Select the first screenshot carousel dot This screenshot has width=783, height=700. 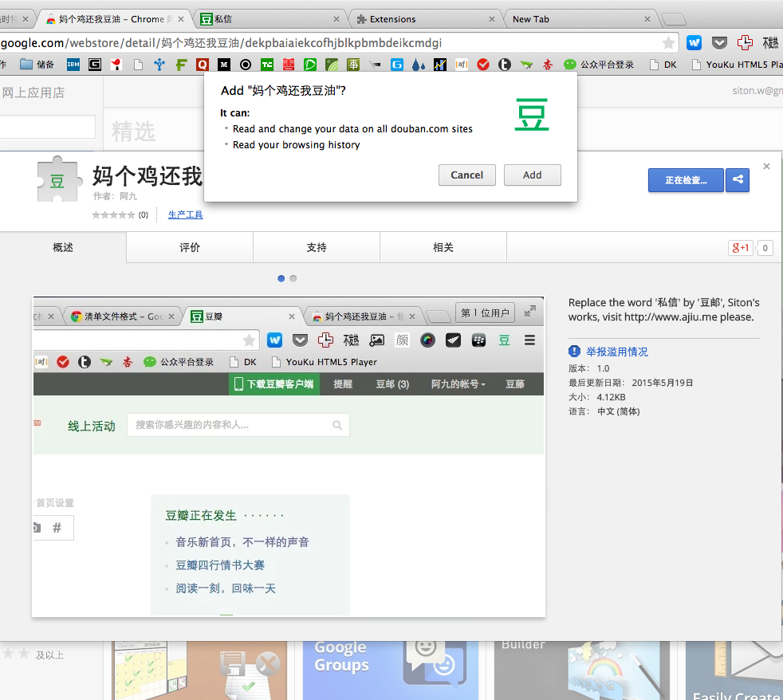click(x=281, y=278)
